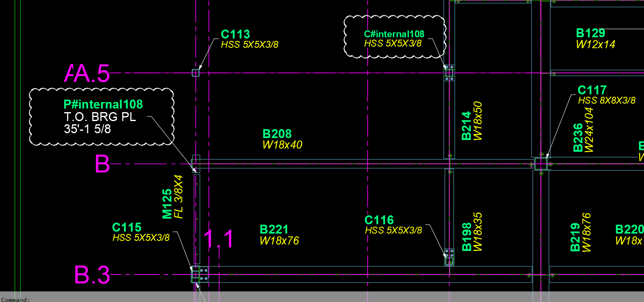This screenshot has height=302, width=644.
Task: Select the C115 column label
Action: 127,228
